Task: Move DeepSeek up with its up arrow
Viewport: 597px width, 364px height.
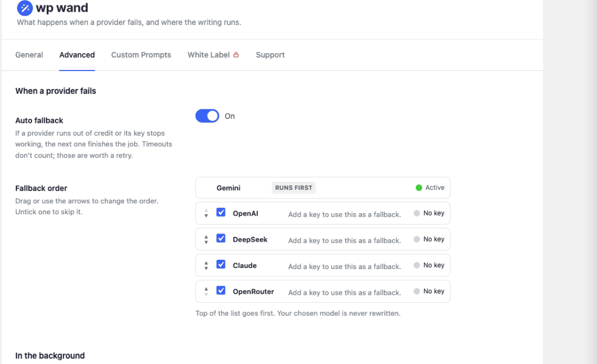Action: [x=206, y=236]
